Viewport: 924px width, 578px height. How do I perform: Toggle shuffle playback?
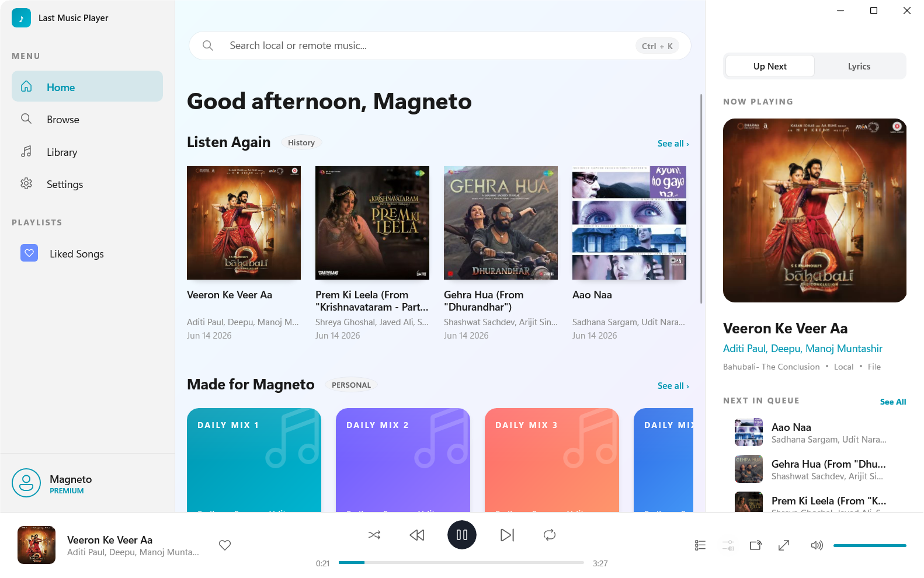click(374, 535)
